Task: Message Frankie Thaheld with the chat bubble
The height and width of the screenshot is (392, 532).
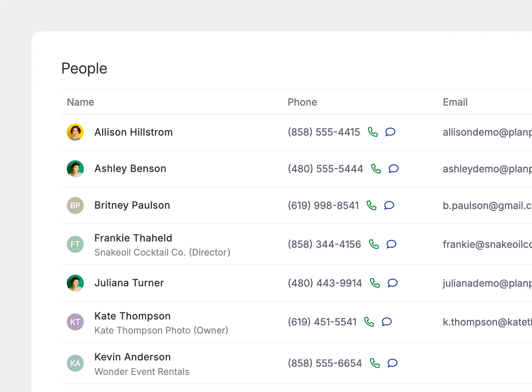Action: (x=391, y=244)
